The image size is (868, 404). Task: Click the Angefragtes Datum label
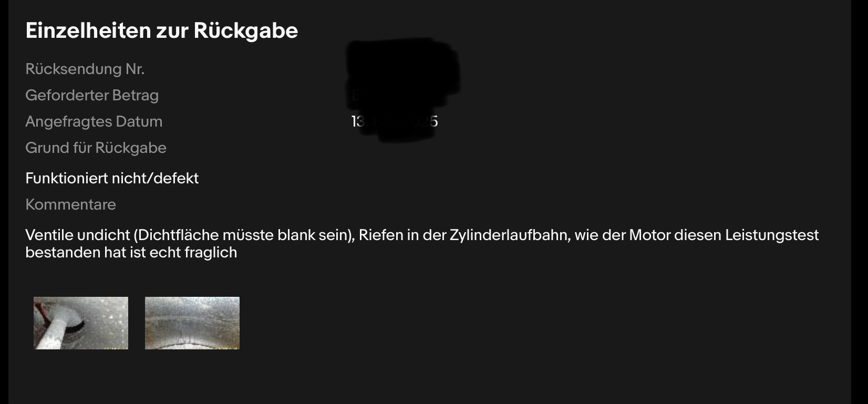(94, 121)
